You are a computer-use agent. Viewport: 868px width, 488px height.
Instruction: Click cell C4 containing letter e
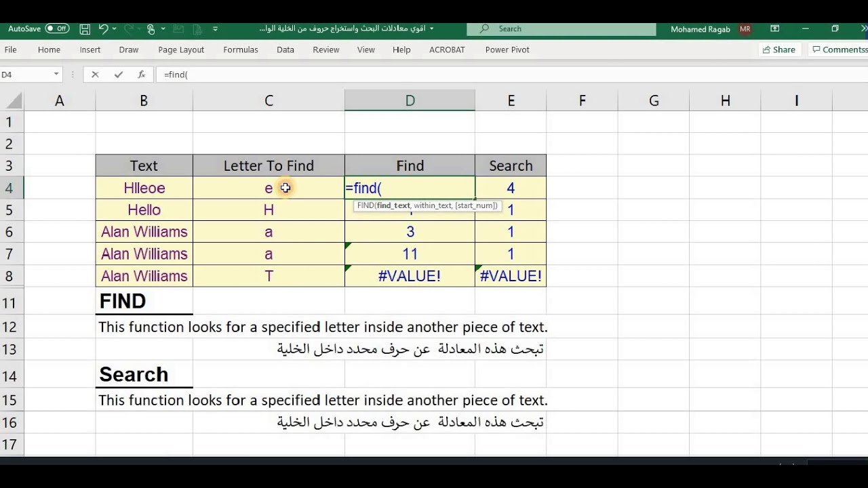click(x=269, y=188)
